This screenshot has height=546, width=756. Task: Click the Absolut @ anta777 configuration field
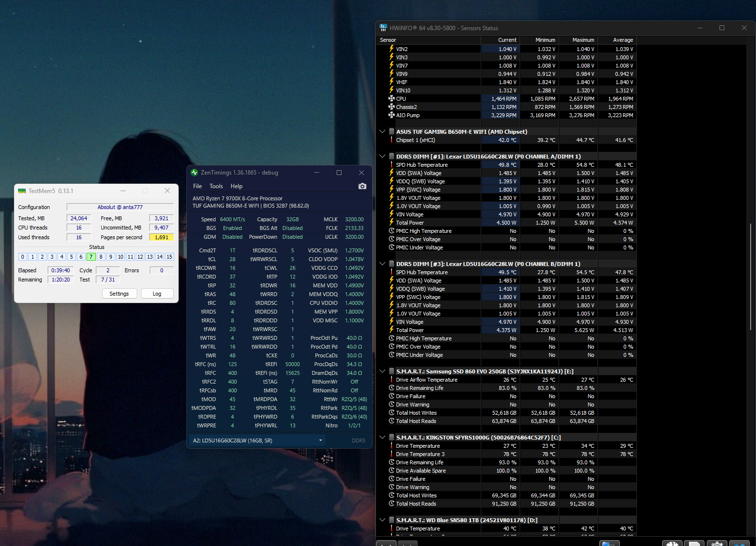click(x=120, y=207)
